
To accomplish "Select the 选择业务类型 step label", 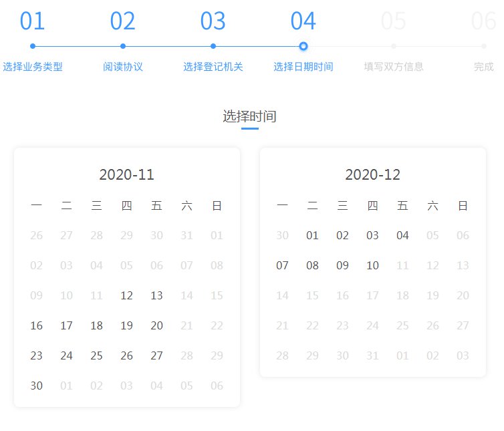I will 32,67.
